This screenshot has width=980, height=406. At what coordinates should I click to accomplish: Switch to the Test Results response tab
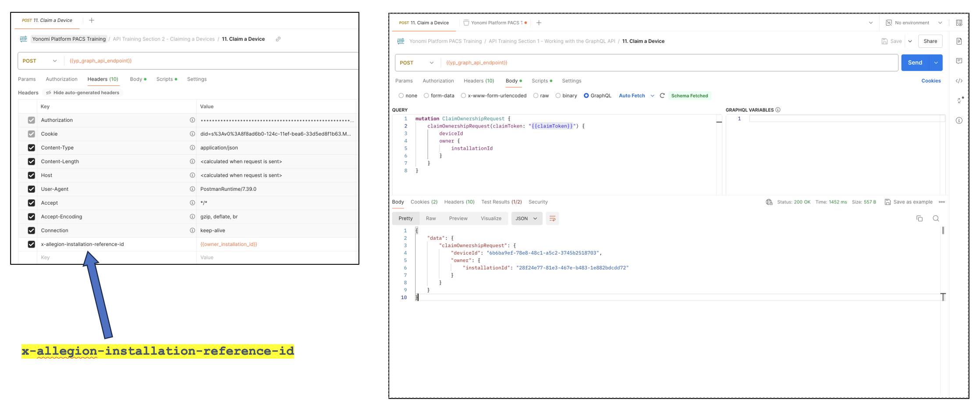(501, 202)
